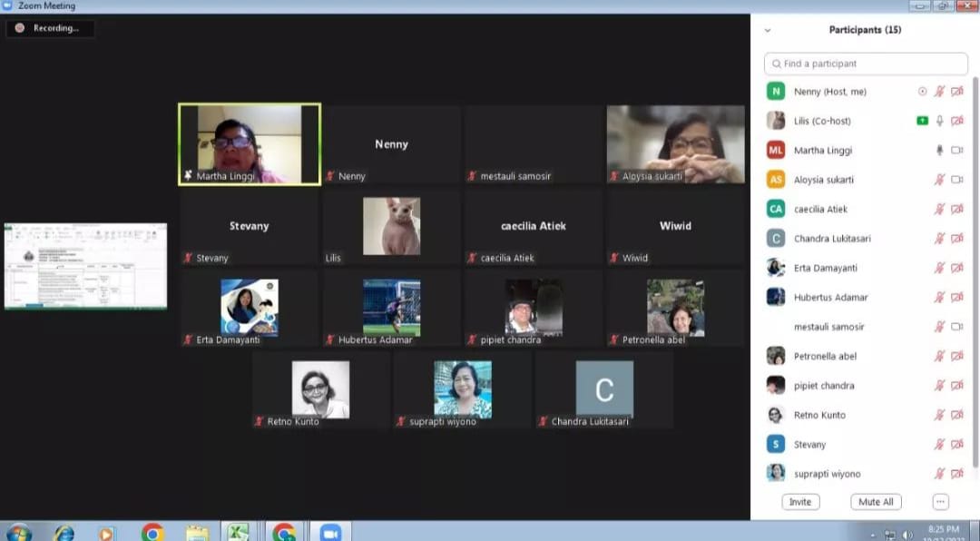Click the recording indicator icon beside Nenny

tap(923, 92)
